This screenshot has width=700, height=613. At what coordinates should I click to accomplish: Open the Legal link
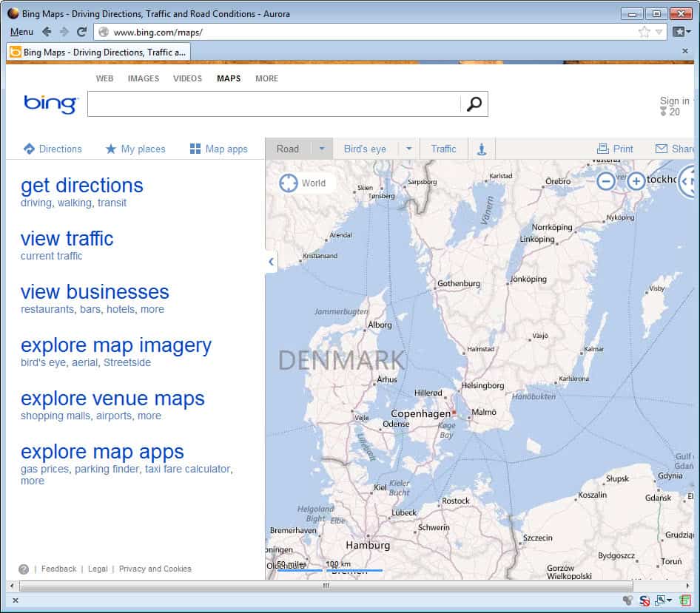(x=98, y=569)
